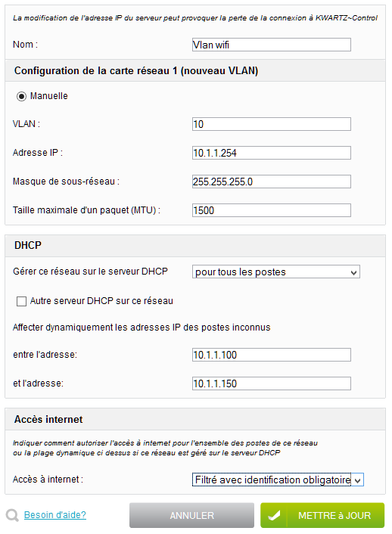This screenshot has width=392, height=534.
Task: Enable Autre serveur DHCP sur ce réseau
Action: (x=21, y=301)
